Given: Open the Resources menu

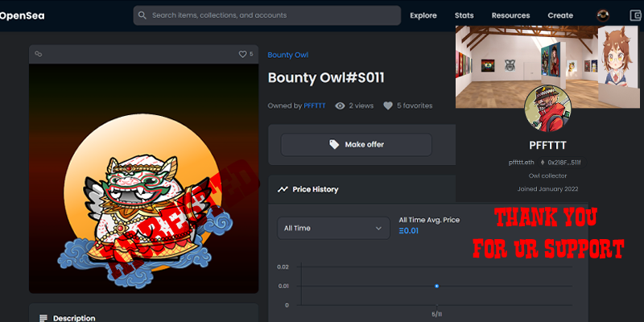Looking at the screenshot, I should point(510,15).
